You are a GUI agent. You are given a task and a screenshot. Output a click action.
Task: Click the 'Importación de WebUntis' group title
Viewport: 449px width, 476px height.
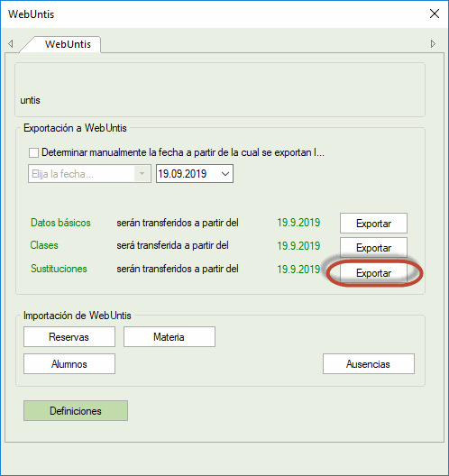tap(78, 316)
